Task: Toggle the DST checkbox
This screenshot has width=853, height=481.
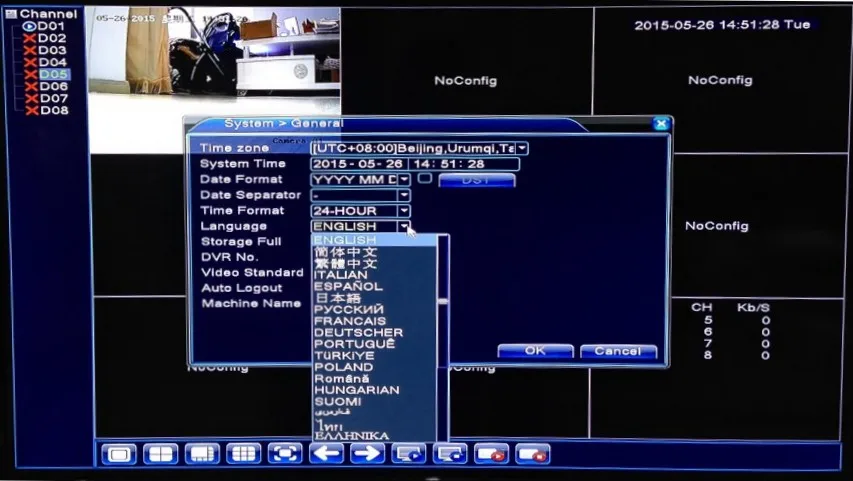Action: click(425, 178)
